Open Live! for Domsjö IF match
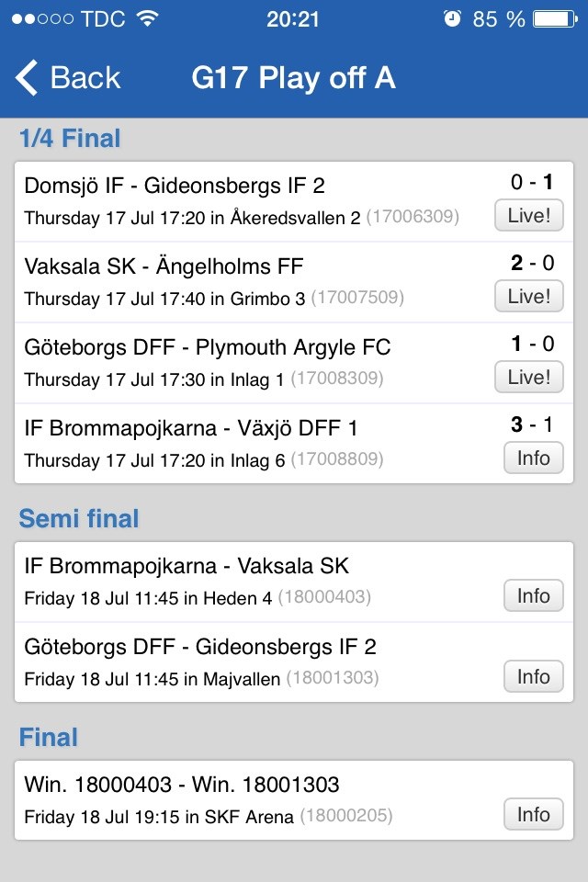588x882 pixels. [528, 216]
